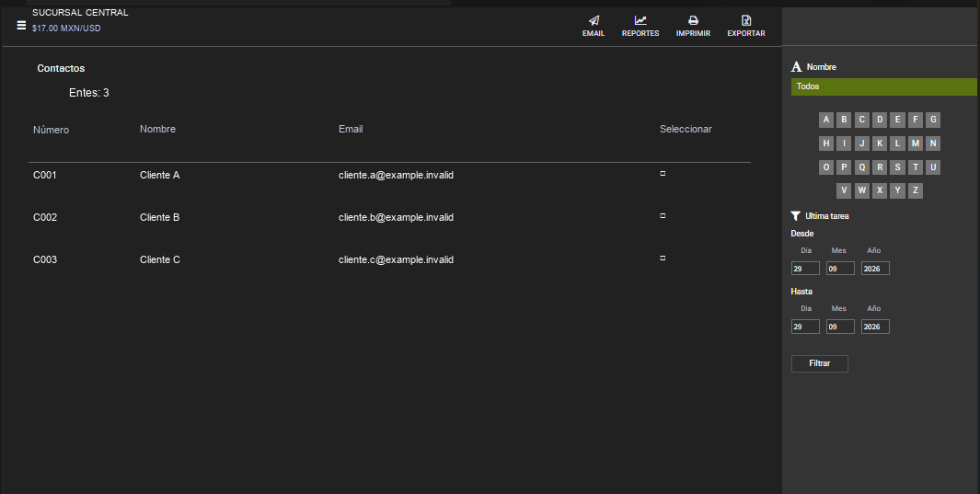Click the Hasta Mes input field

tap(840, 327)
